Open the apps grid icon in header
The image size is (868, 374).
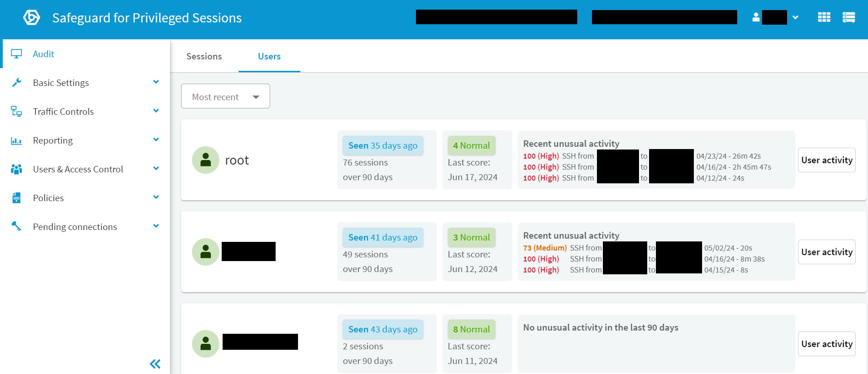pyautogui.click(x=824, y=17)
